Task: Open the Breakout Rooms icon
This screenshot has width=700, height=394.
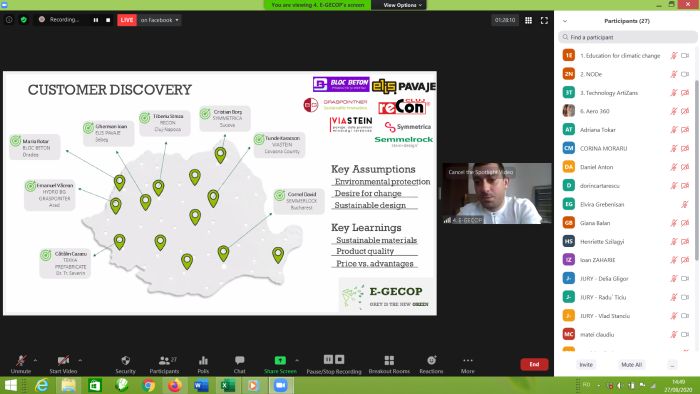Action: pyautogui.click(x=389, y=361)
